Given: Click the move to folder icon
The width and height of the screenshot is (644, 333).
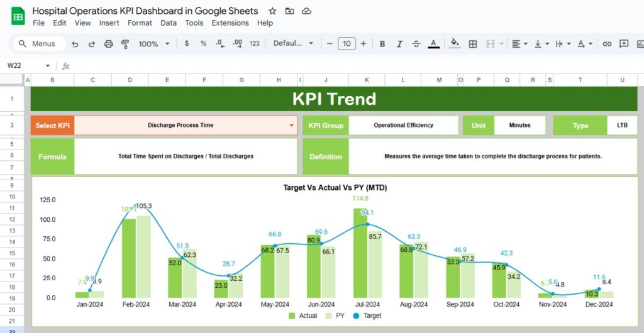Looking at the screenshot, I should pos(289,11).
